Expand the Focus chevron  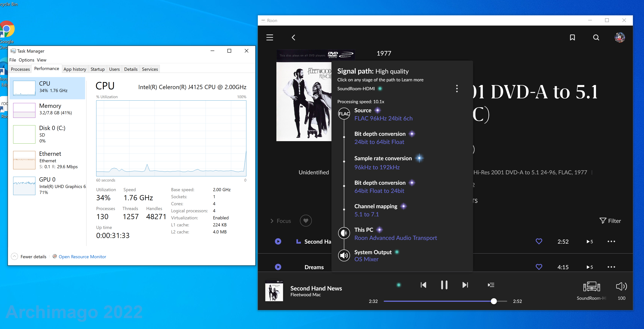(272, 221)
